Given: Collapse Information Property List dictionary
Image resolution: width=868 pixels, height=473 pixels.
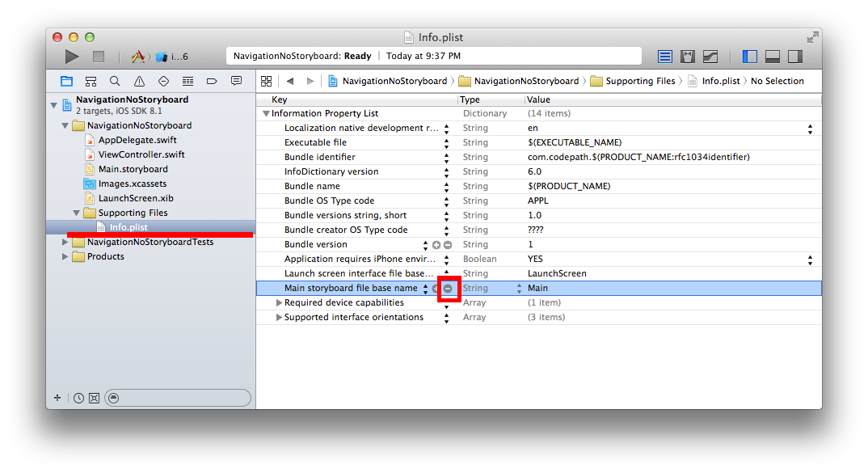Looking at the screenshot, I should tap(266, 113).
